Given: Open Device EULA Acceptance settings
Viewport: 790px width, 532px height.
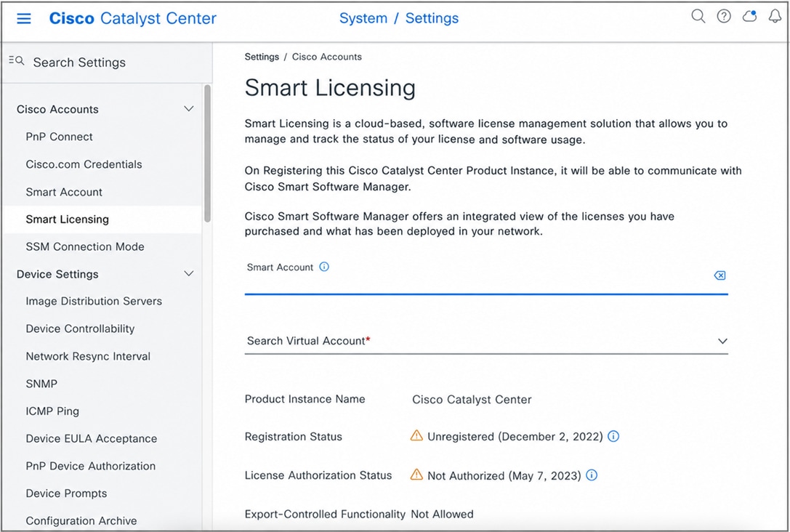Looking at the screenshot, I should coord(91,438).
